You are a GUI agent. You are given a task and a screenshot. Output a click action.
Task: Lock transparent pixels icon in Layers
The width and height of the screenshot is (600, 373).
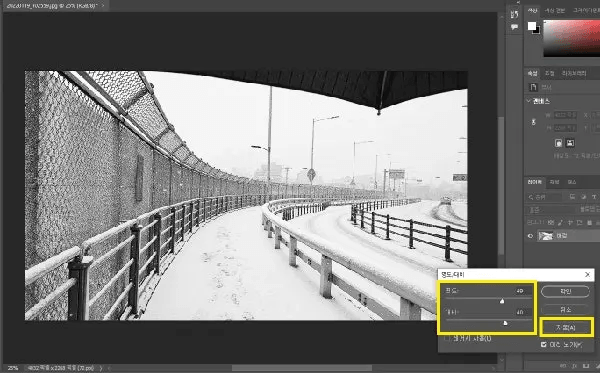tap(551, 222)
